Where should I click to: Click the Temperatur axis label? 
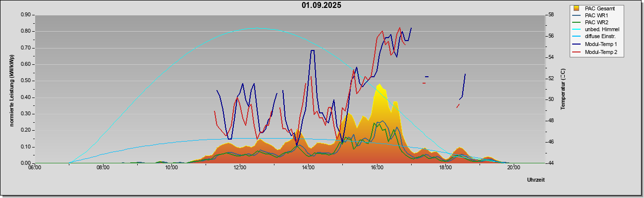563,89
